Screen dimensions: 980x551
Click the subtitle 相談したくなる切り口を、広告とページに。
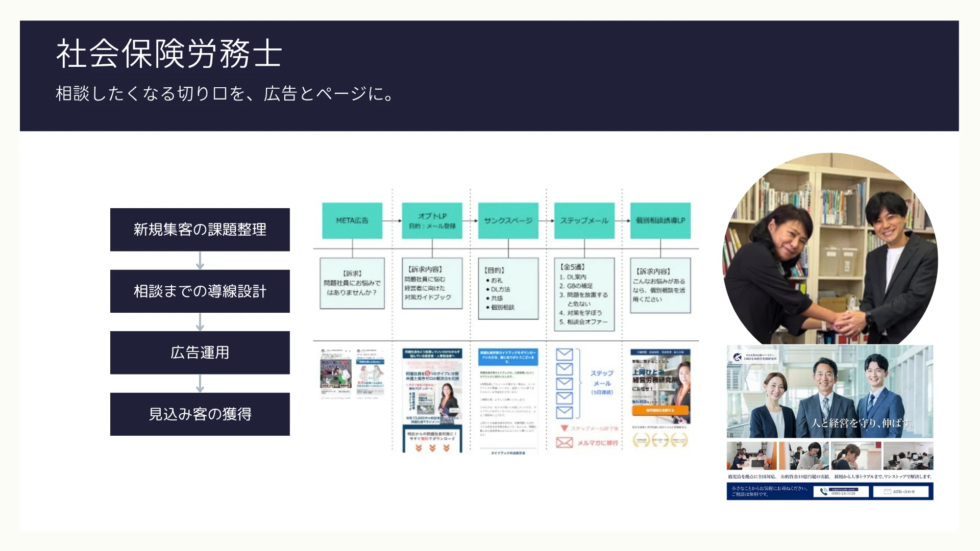[x=225, y=93]
